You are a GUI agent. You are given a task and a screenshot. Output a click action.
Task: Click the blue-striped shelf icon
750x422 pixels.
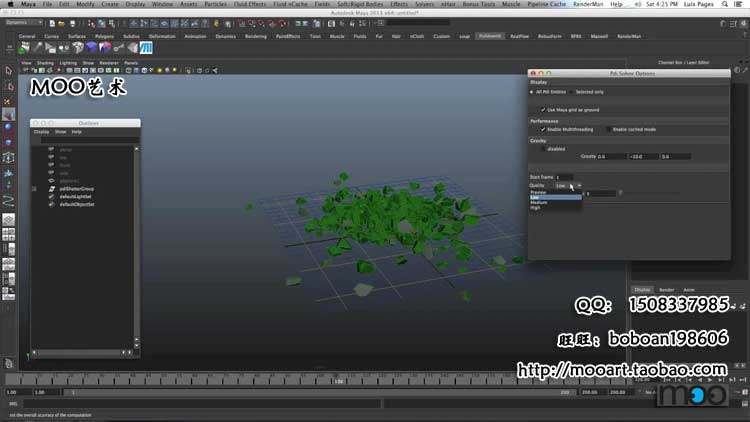[146, 47]
